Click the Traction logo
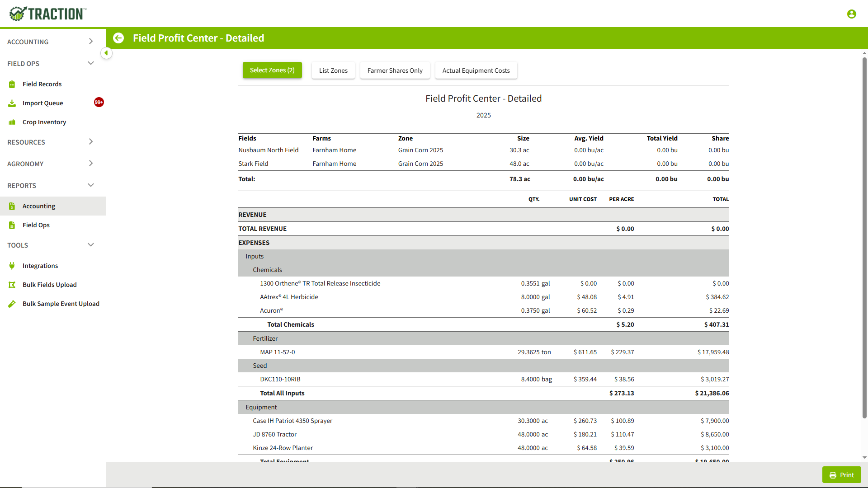Viewport: 868px width, 488px height. (47, 14)
